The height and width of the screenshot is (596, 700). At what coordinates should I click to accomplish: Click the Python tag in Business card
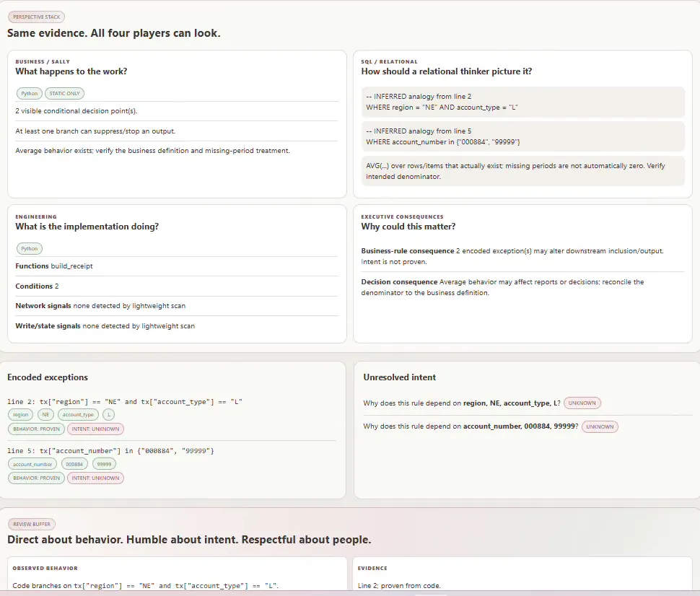(x=30, y=93)
